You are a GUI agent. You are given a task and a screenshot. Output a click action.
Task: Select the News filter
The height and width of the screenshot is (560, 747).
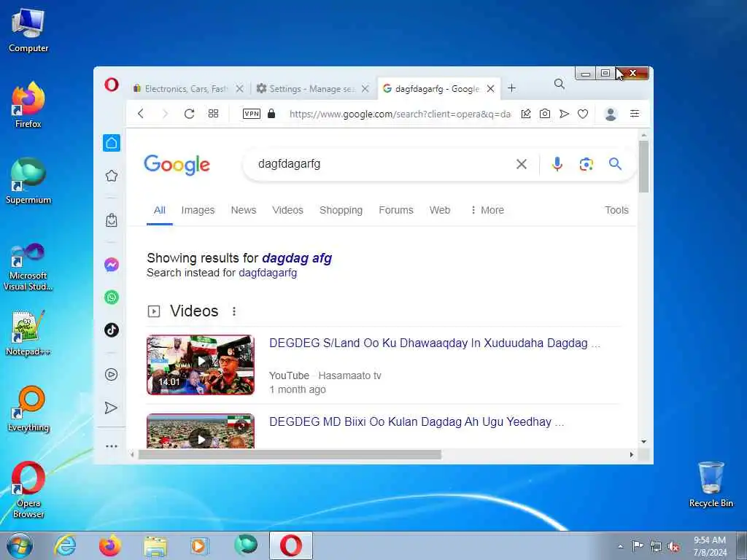click(244, 210)
